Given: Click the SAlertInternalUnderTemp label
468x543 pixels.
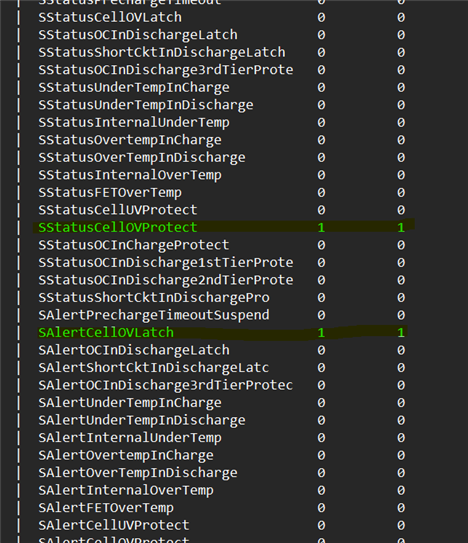Looking at the screenshot, I should 130,438.
